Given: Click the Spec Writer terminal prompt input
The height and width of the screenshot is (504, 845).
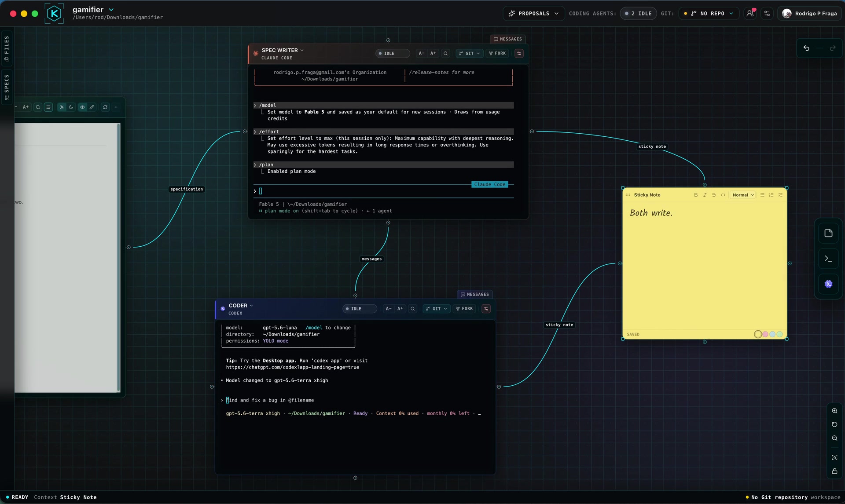Looking at the screenshot, I should 384,191.
